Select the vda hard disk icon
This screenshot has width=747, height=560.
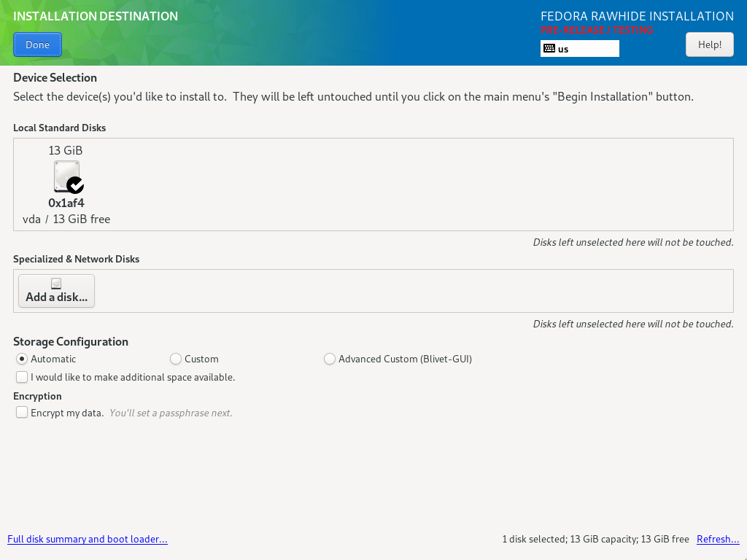point(69,176)
